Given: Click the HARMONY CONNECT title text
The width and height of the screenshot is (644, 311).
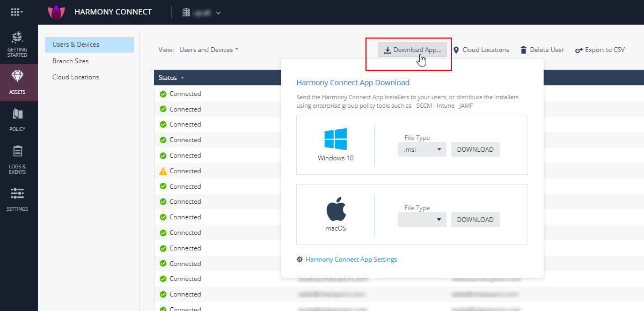Looking at the screenshot, I should tap(113, 12).
